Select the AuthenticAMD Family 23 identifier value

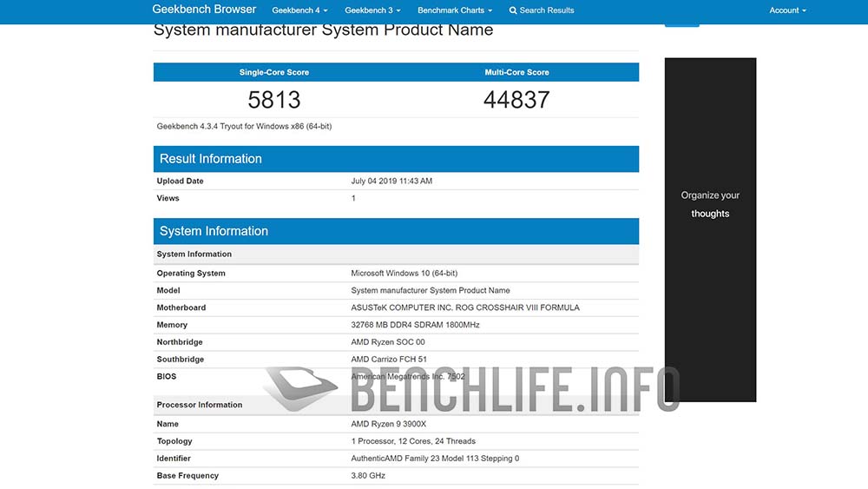(x=435, y=459)
